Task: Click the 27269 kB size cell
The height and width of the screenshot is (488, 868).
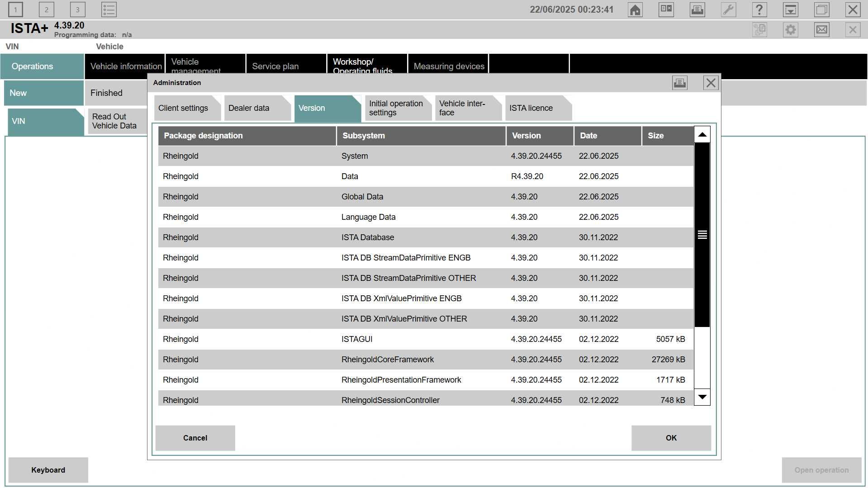Action: (668, 360)
